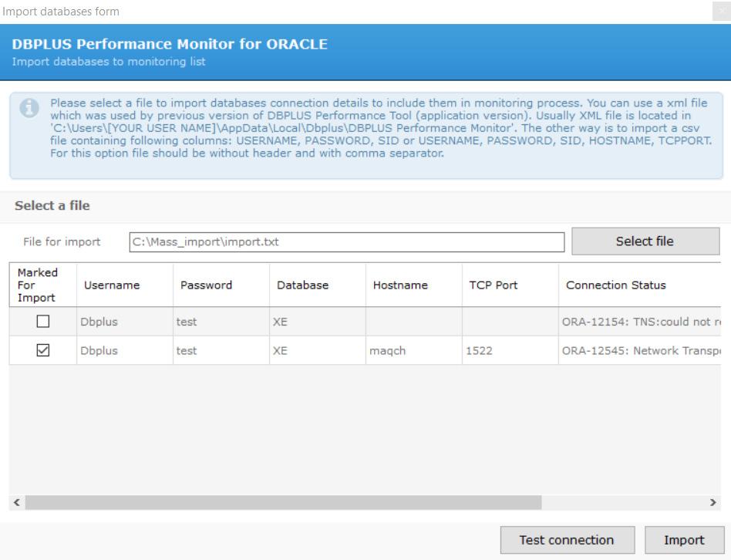Select the ORA-12545 connection status cell
731x560 pixels.
pyautogui.click(x=640, y=351)
